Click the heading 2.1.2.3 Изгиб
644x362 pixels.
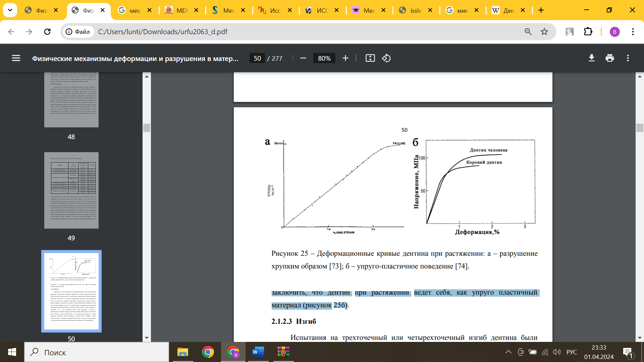click(293, 321)
